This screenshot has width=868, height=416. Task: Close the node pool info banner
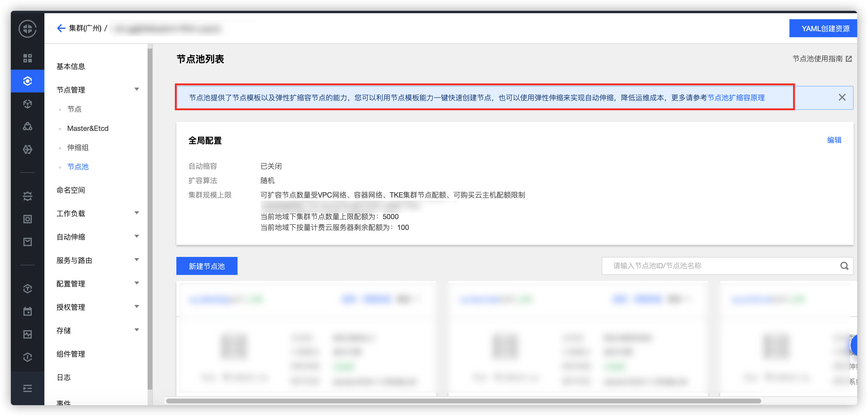[x=842, y=98]
